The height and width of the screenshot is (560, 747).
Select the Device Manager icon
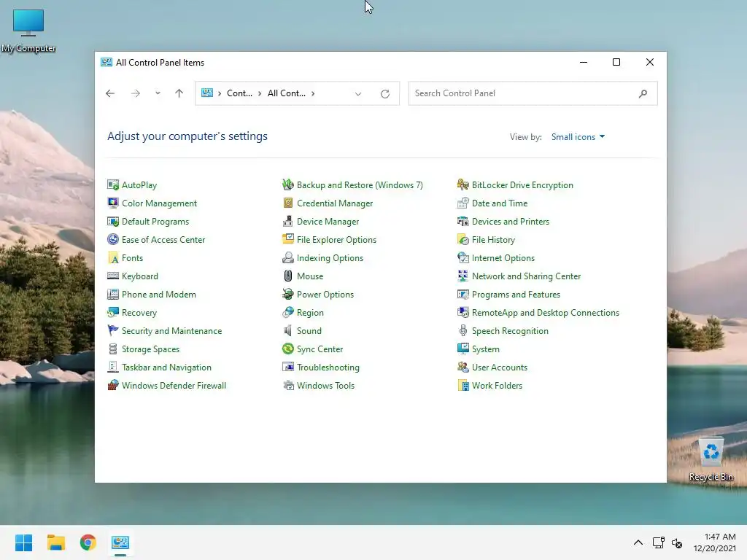287,222
